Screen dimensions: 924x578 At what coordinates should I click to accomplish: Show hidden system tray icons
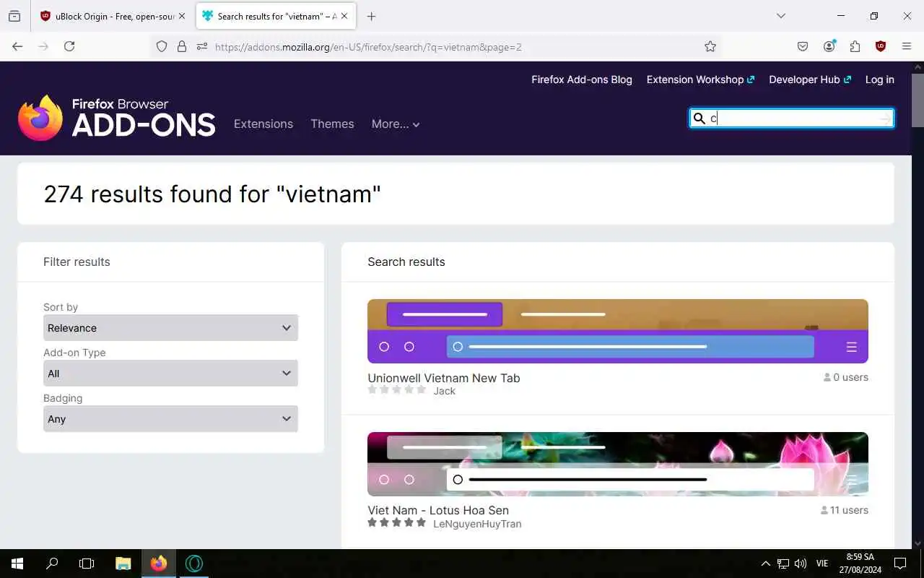pos(766,564)
